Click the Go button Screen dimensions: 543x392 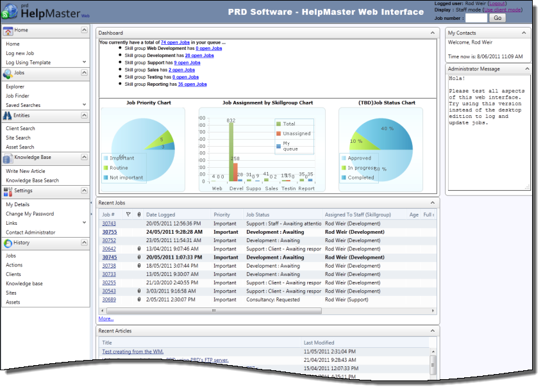click(x=497, y=18)
